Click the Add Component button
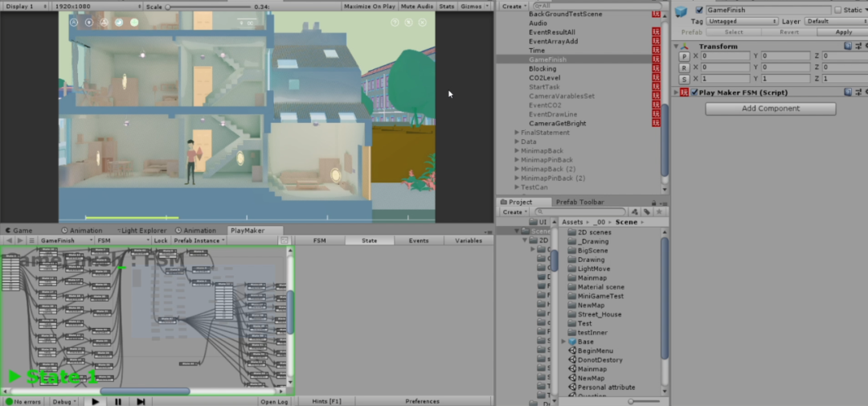 point(771,109)
